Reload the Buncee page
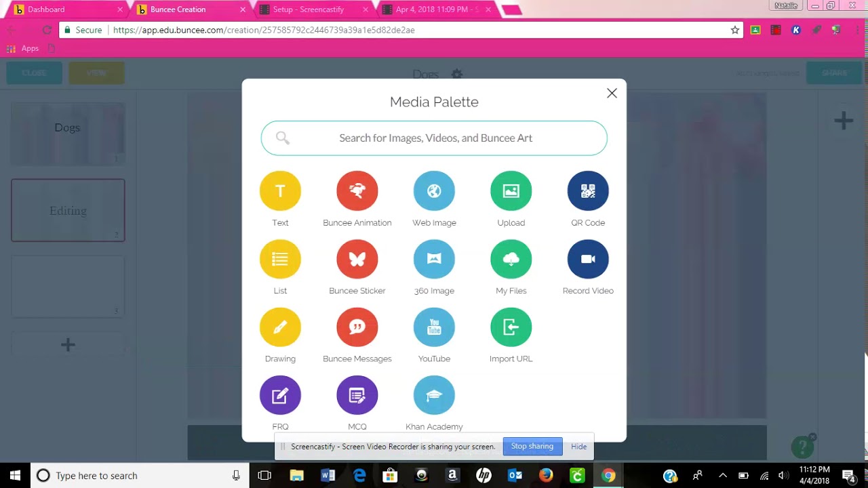Image resolution: width=868 pixels, height=488 pixels. click(47, 30)
